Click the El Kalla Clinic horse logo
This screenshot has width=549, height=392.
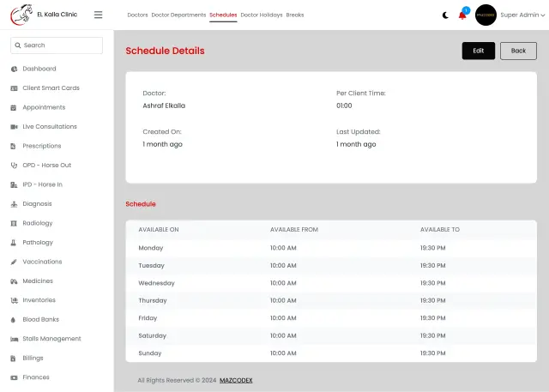tap(21, 15)
